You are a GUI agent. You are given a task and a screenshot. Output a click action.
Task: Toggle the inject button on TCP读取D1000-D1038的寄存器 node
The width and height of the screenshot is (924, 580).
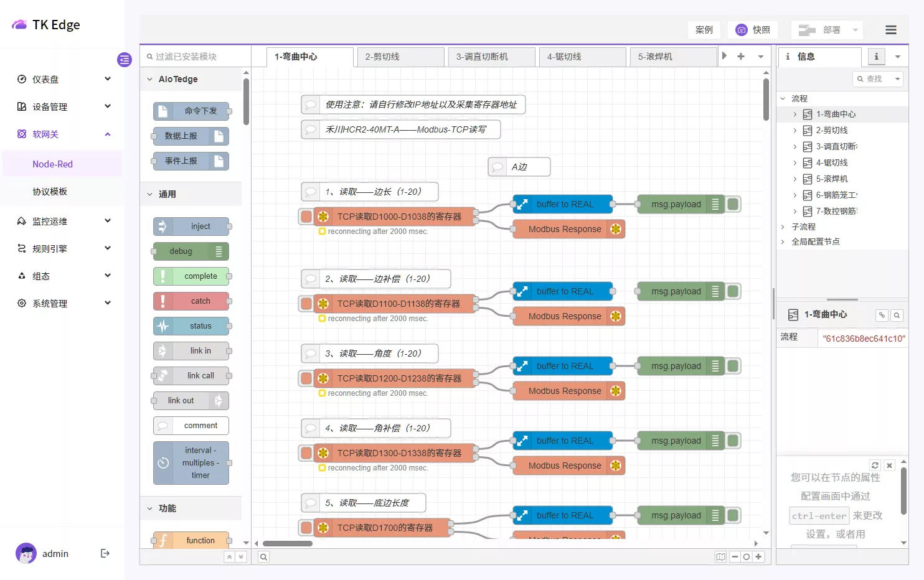[x=305, y=216]
